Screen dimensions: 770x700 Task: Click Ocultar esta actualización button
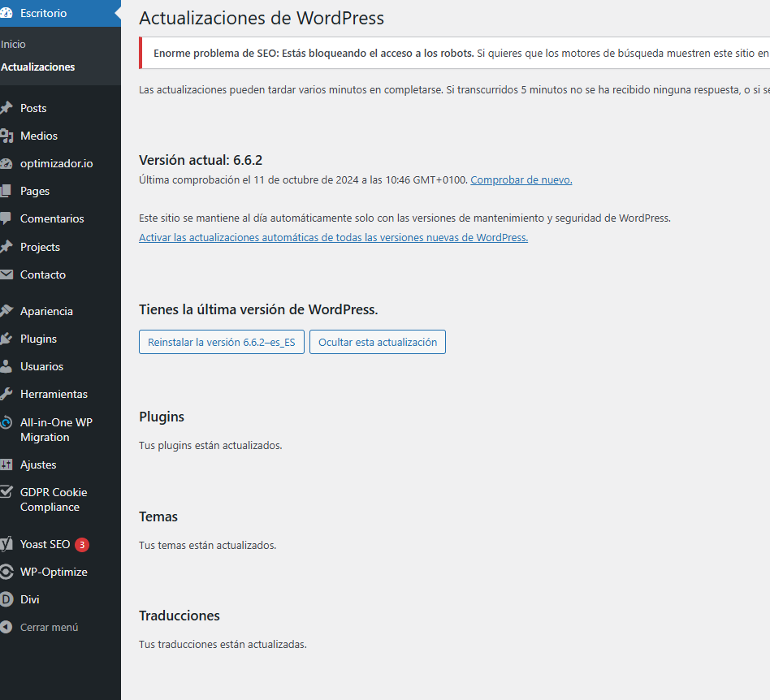(378, 342)
